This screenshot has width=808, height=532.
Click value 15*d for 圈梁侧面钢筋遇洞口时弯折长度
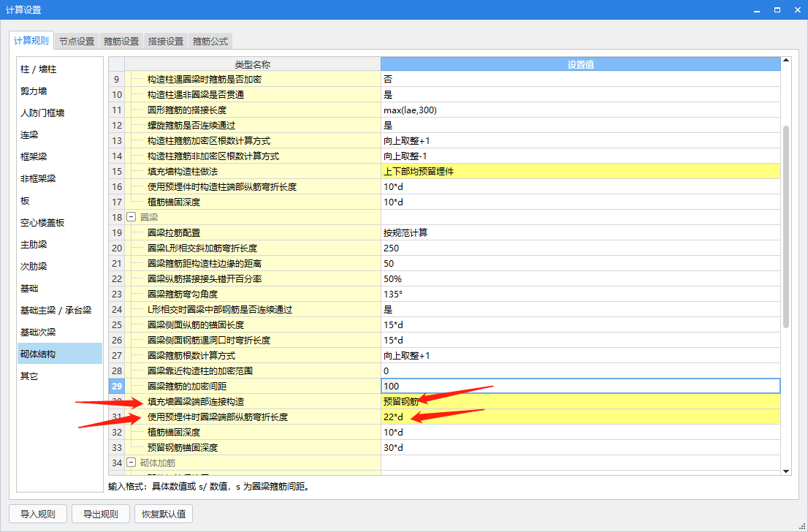[581, 341]
